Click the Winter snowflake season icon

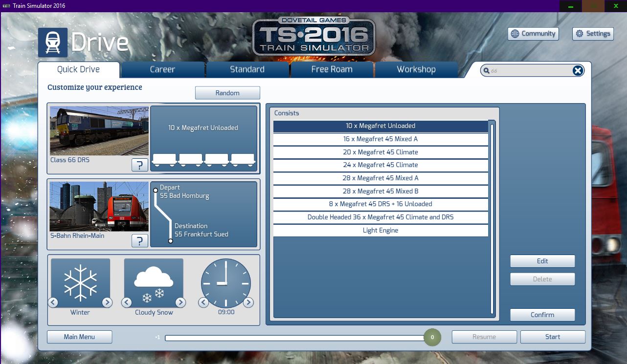coord(80,283)
